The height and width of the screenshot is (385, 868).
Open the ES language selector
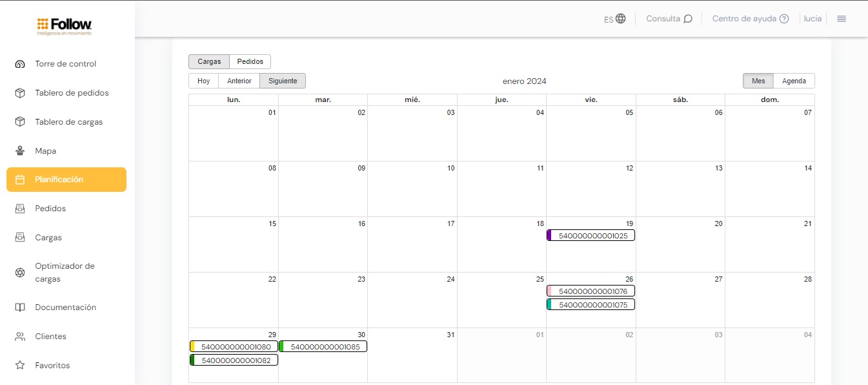[614, 19]
